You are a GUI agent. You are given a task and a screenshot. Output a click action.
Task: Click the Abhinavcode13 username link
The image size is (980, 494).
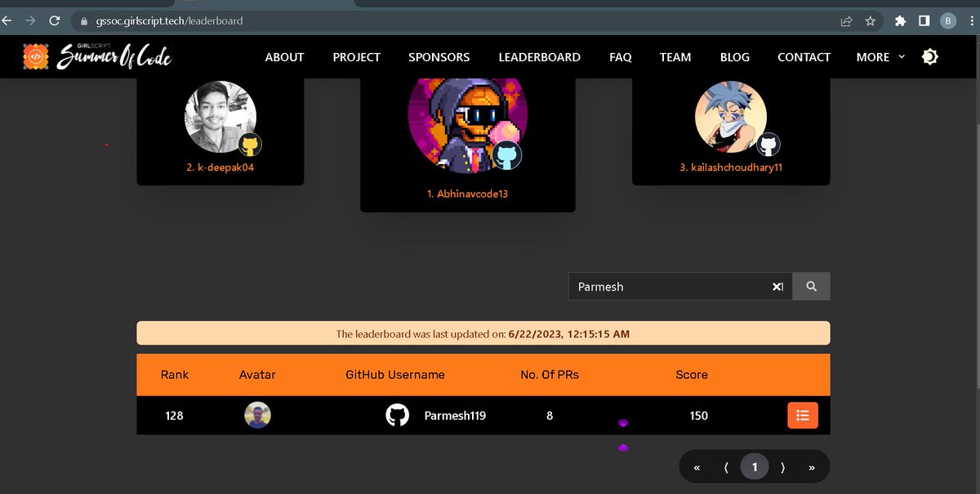(468, 194)
